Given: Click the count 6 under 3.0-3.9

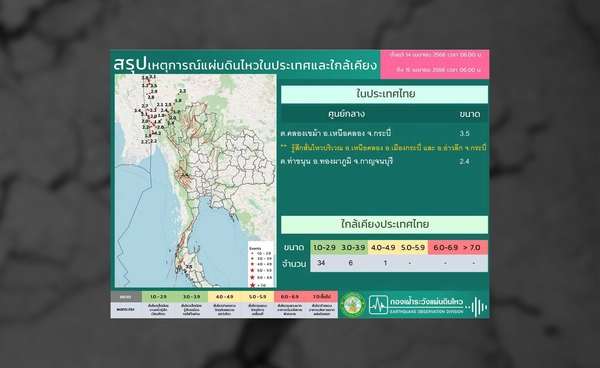Looking at the screenshot, I should click(351, 263).
